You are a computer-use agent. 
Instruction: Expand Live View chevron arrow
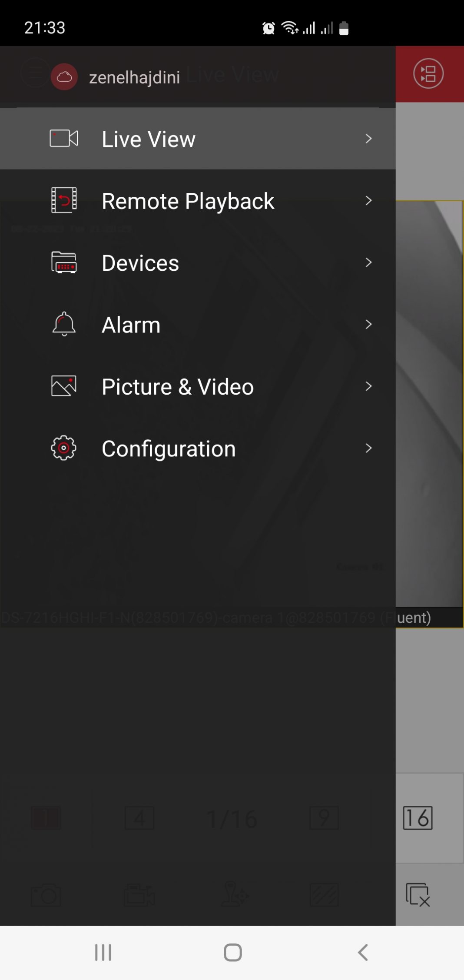point(368,139)
